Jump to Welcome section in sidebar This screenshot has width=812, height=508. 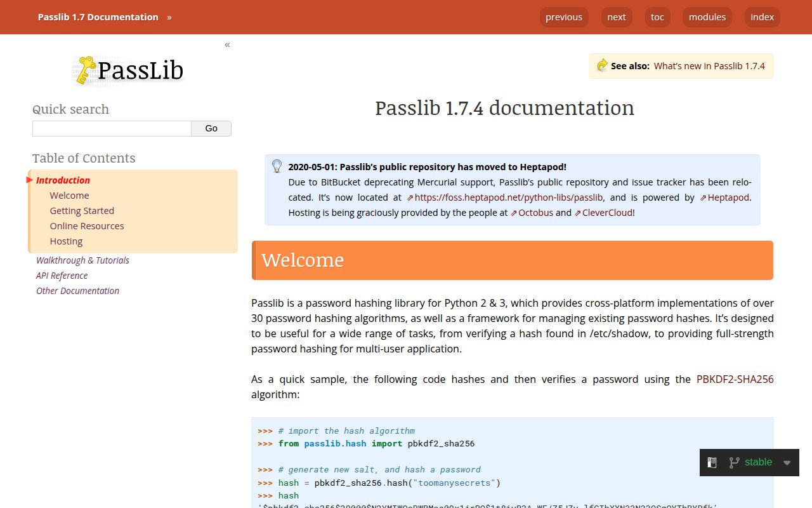(x=69, y=196)
